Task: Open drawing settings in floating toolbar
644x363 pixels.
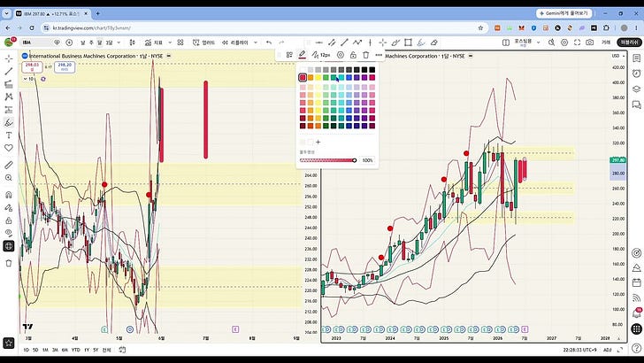Action: pos(340,55)
